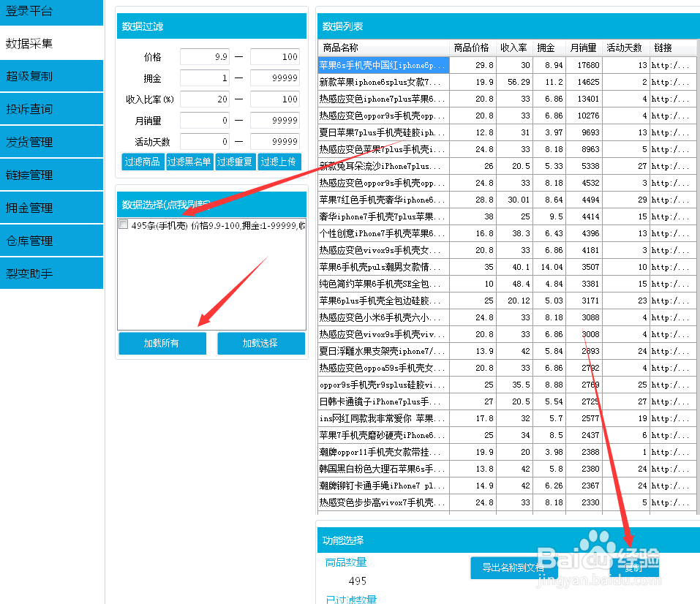700x604 pixels.
Task: Select row 苹果7手机壳磨砂硅壳iPhone6
Action: click(x=507, y=435)
